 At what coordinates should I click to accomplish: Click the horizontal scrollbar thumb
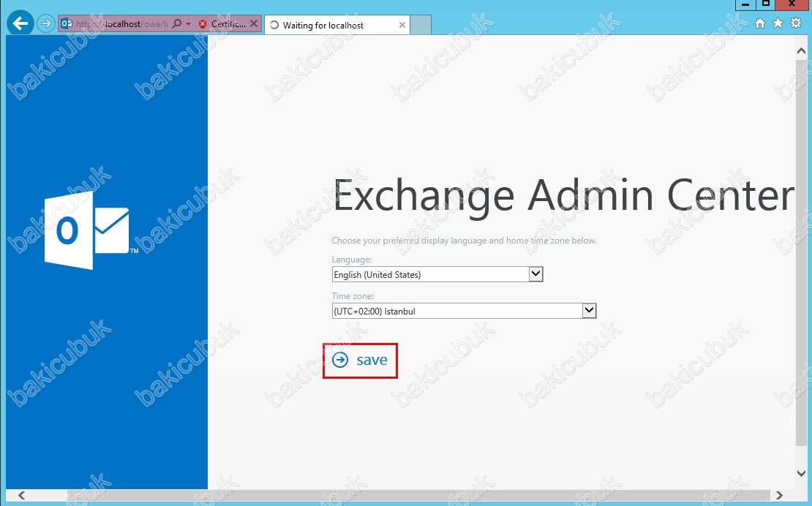click(419, 495)
